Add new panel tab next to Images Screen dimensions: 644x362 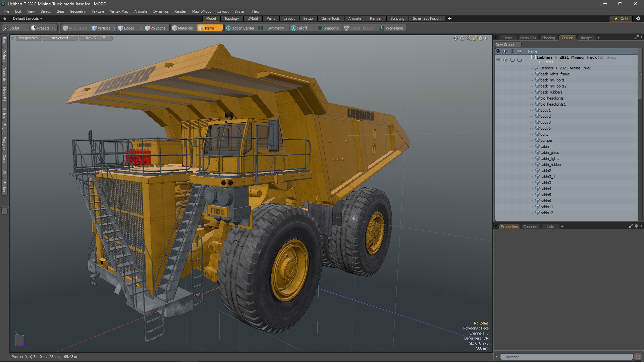pyautogui.click(x=598, y=38)
